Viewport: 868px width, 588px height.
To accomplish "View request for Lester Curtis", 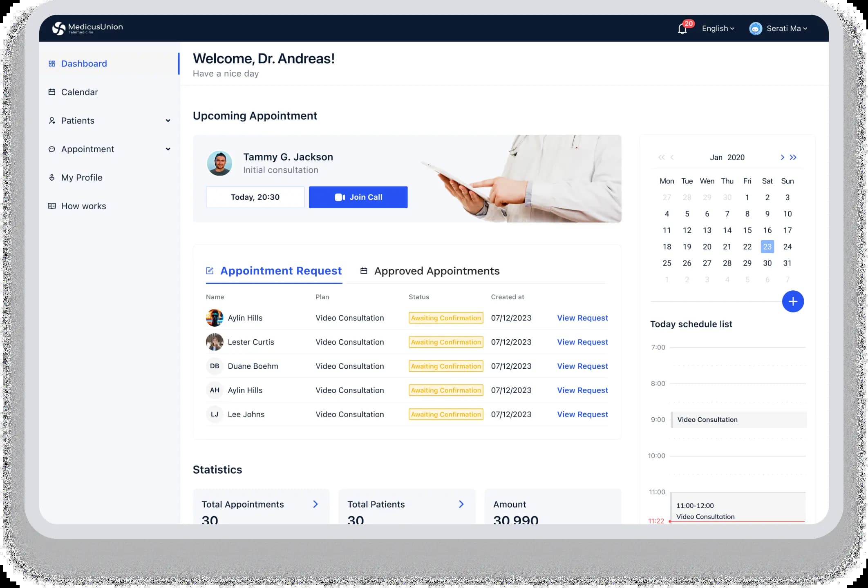I will (x=582, y=342).
